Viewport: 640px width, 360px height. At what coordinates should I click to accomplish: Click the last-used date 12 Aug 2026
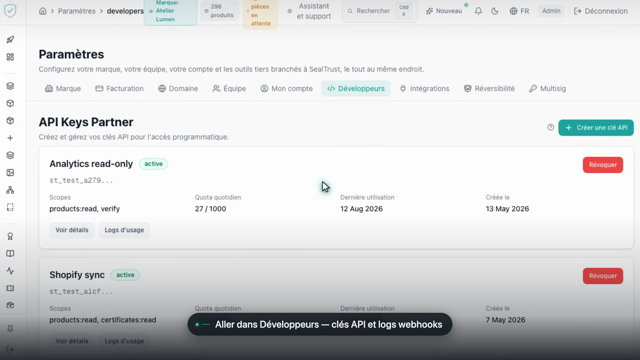tap(361, 209)
